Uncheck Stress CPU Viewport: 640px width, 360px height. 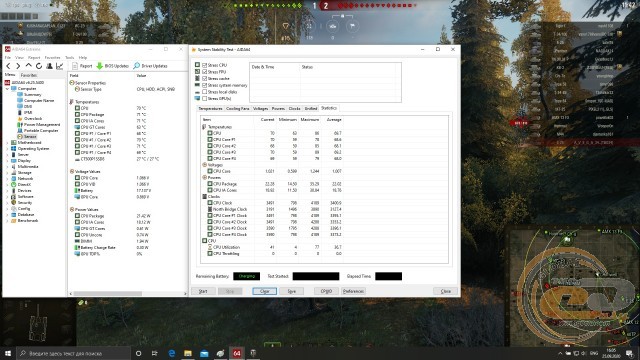click(205, 65)
